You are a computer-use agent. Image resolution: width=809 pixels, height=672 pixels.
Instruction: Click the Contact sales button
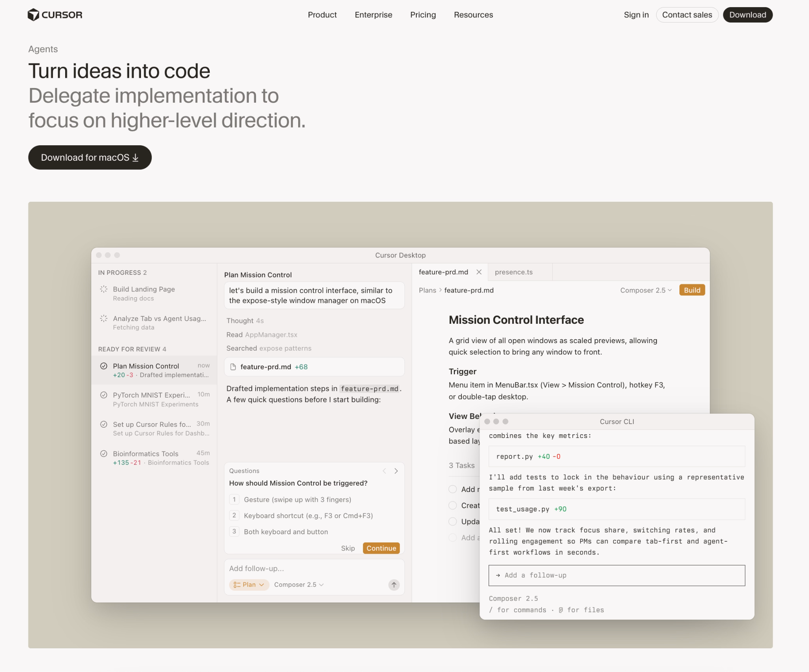pos(687,15)
